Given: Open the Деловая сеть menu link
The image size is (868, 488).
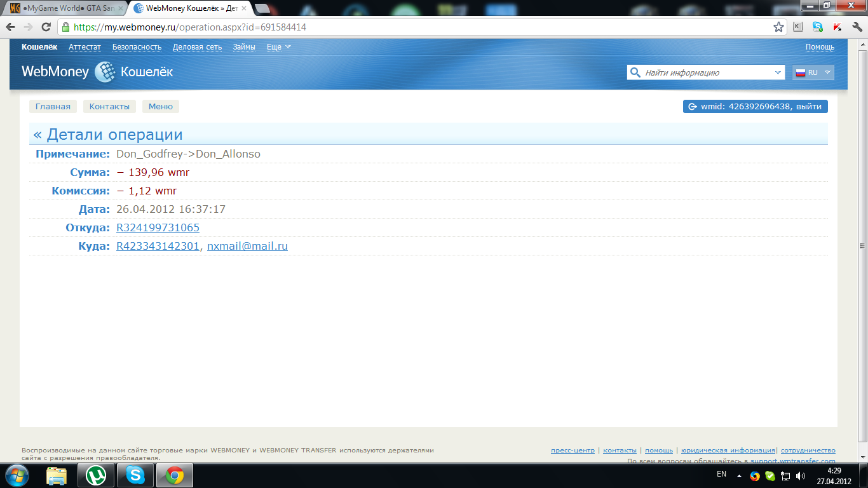Looking at the screenshot, I should tap(197, 46).
